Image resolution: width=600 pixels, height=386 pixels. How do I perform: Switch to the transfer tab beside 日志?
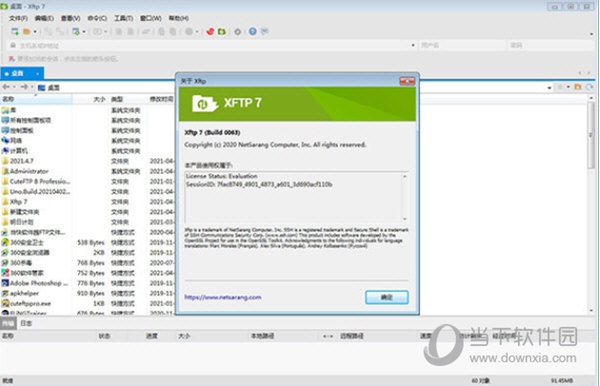click(x=8, y=323)
